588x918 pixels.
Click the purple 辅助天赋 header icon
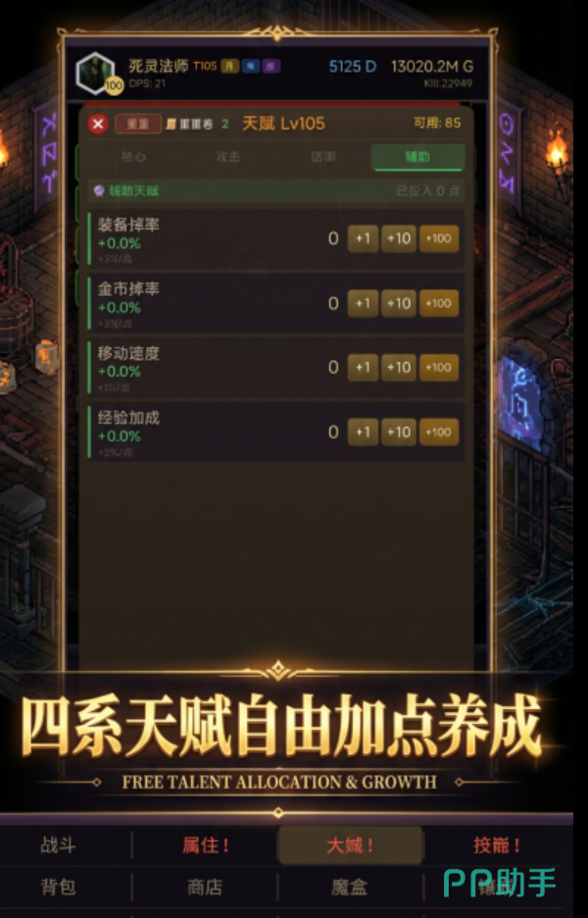(x=99, y=190)
